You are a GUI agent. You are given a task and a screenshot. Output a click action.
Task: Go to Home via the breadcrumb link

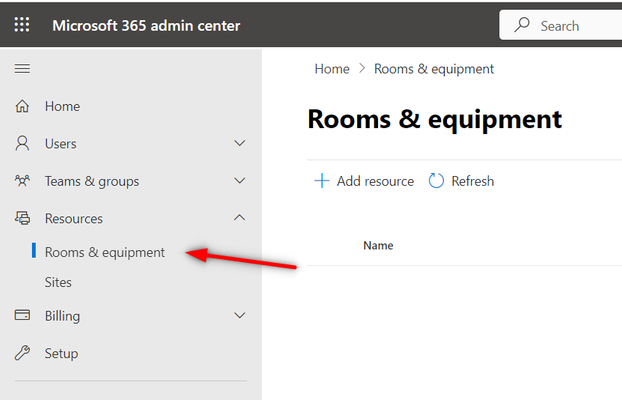click(x=332, y=69)
